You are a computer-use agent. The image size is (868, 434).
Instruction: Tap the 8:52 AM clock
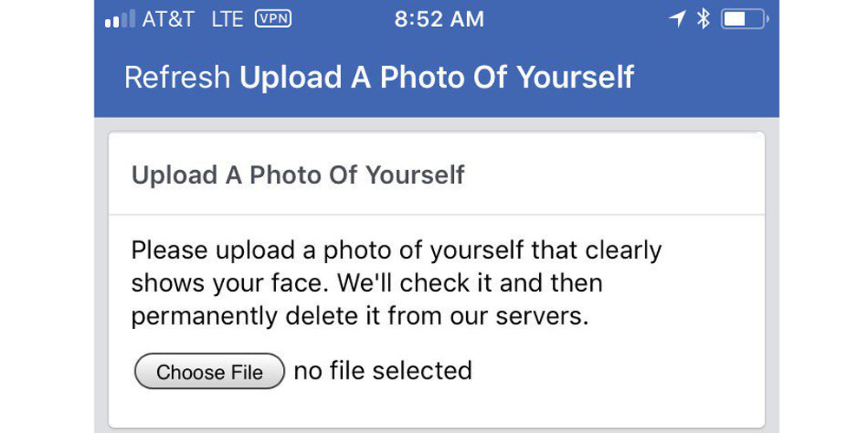point(439,19)
